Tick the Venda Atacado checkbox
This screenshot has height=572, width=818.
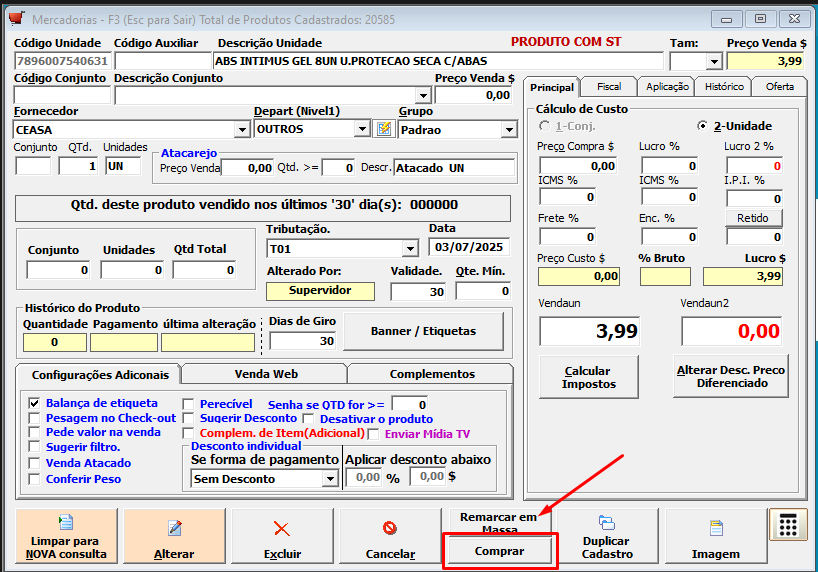(34, 463)
